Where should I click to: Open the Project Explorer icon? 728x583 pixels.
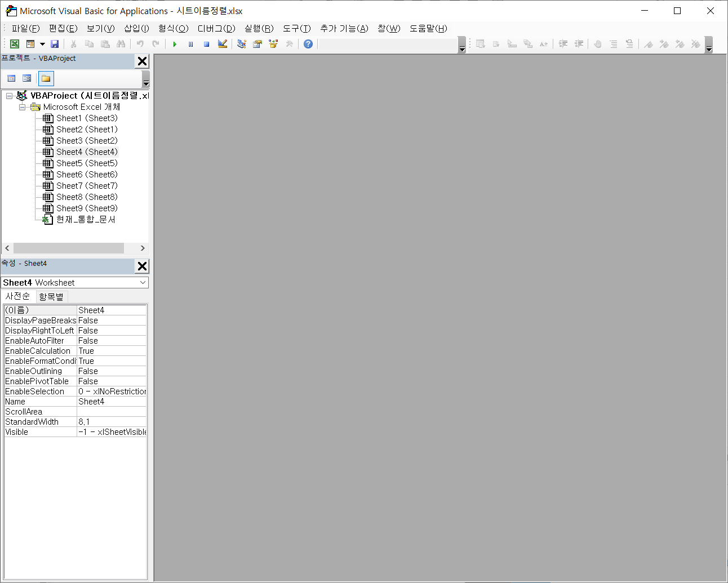tap(242, 44)
